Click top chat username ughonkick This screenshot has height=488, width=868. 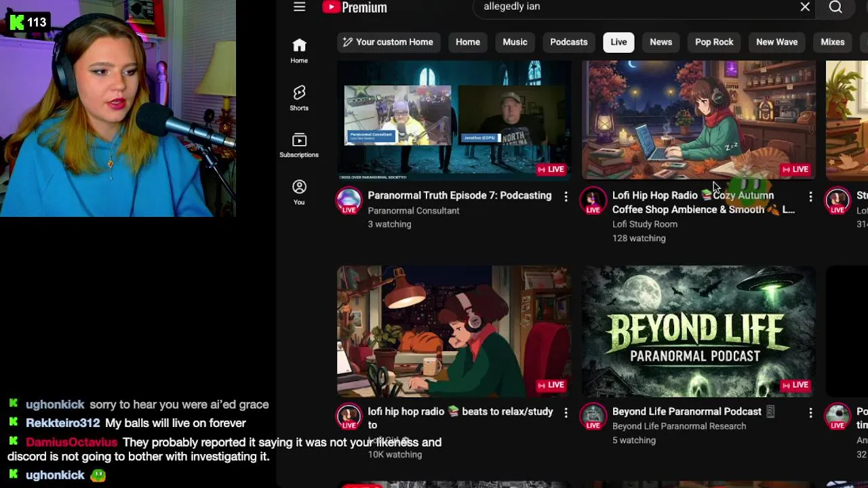click(x=55, y=405)
